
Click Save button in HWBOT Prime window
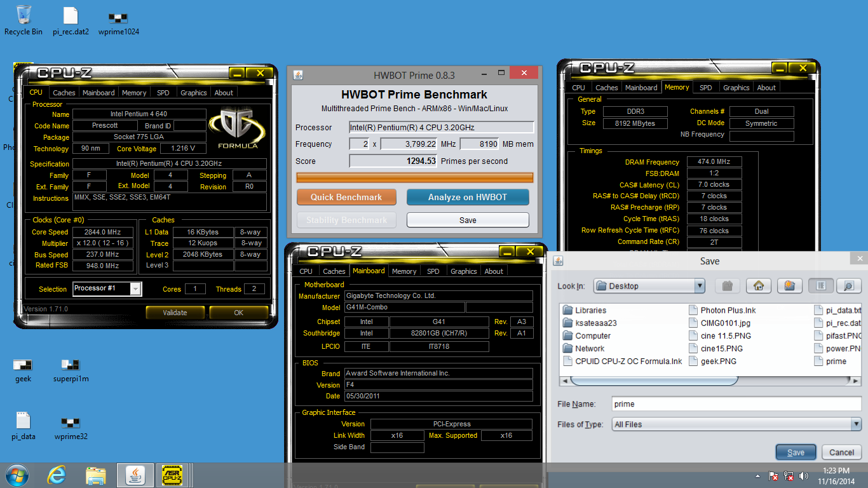(x=468, y=220)
